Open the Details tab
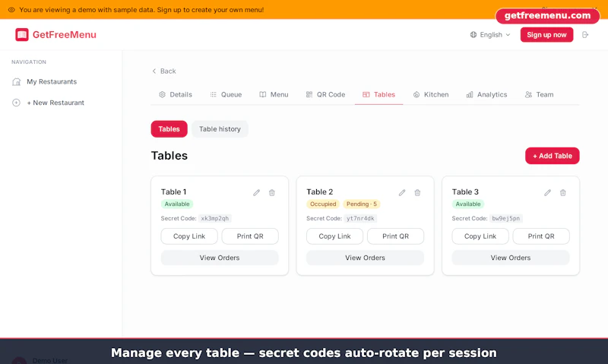This screenshot has height=364, width=608. coord(176,94)
